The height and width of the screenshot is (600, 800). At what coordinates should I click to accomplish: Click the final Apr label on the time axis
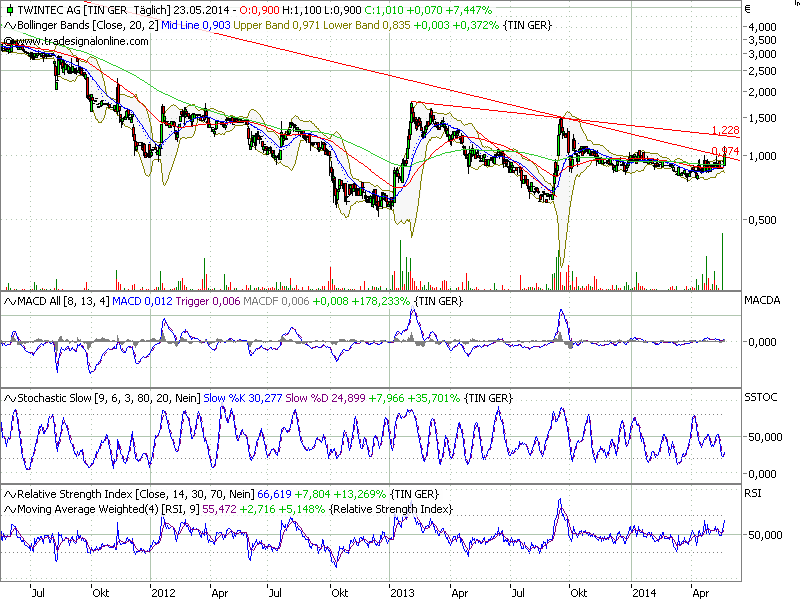(701, 593)
